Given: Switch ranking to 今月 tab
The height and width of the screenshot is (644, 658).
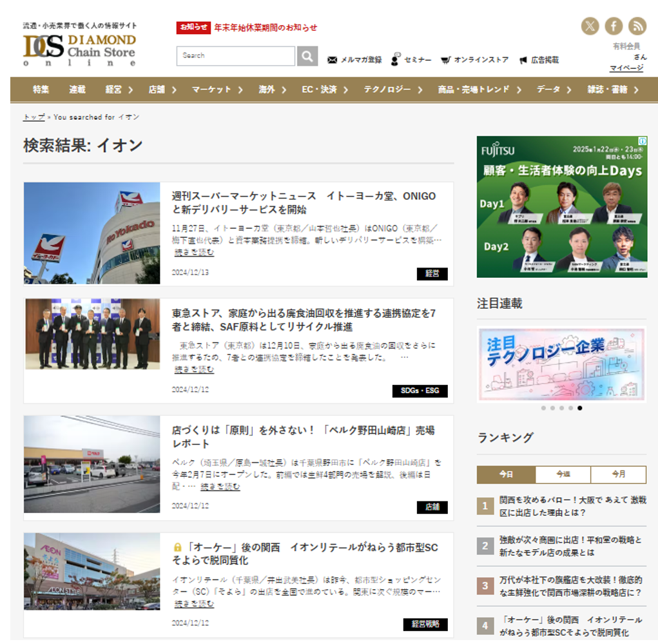Looking at the screenshot, I should pyautogui.click(x=618, y=474).
